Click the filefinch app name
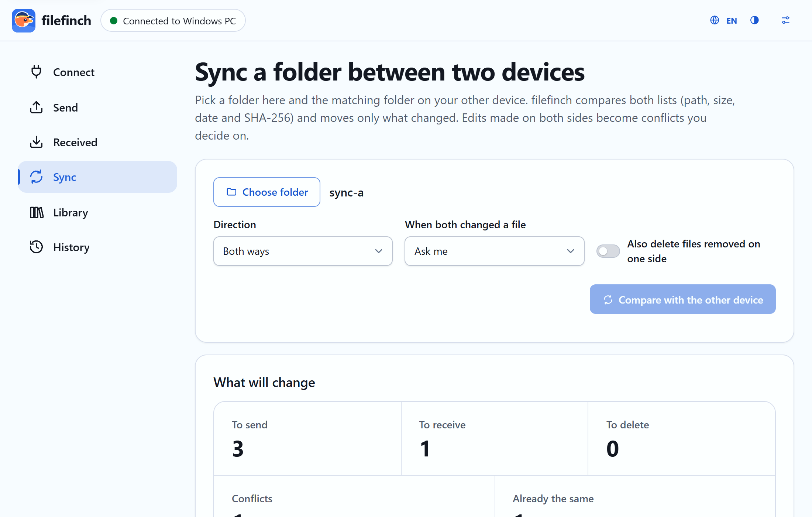 (x=66, y=21)
